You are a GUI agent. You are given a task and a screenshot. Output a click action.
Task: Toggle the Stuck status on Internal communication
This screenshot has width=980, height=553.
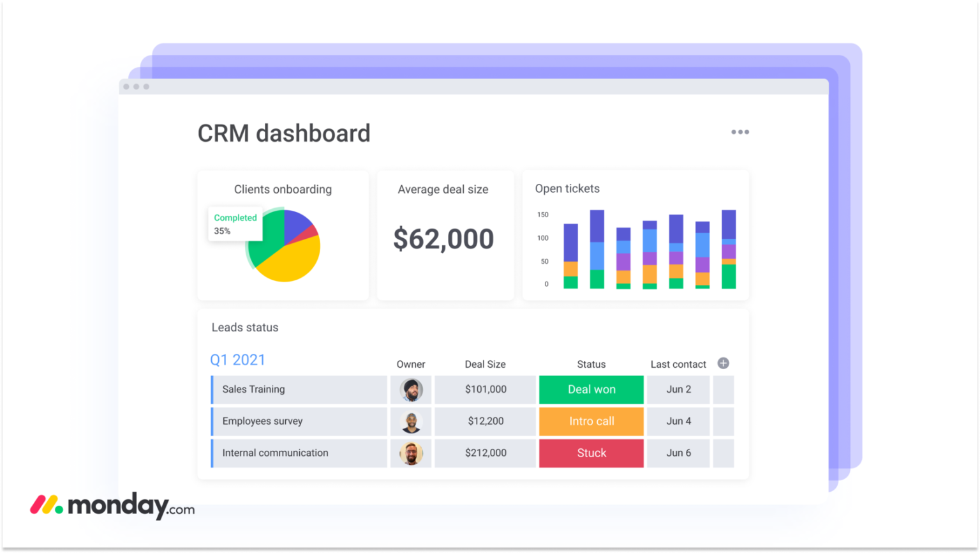pyautogui.click(x=590, y=453)
